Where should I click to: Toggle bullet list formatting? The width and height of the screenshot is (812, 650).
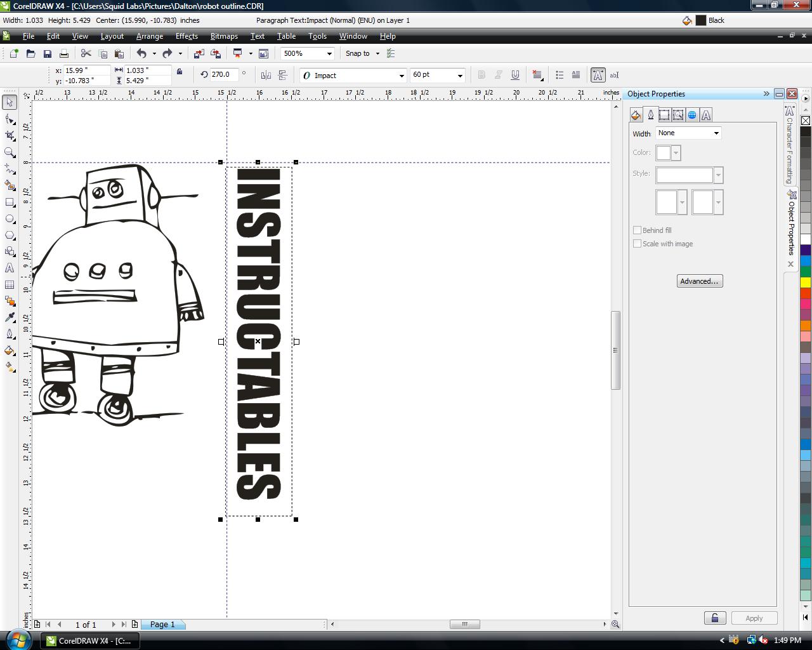tap(560, 75)
